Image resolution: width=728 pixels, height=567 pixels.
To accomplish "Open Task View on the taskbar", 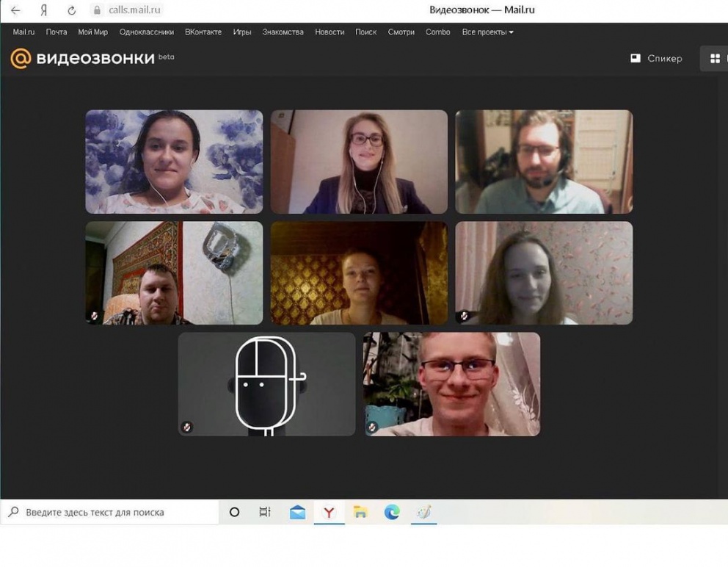I will [x=265, y=513].
